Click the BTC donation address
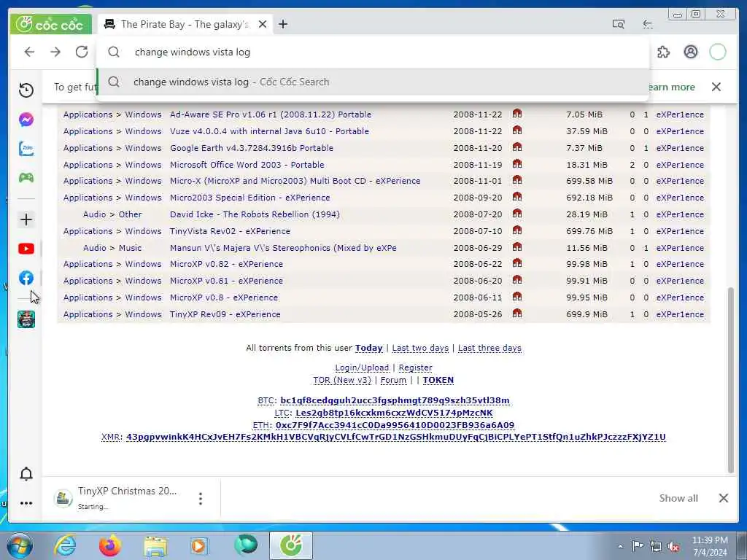 [x=395, y=400]
